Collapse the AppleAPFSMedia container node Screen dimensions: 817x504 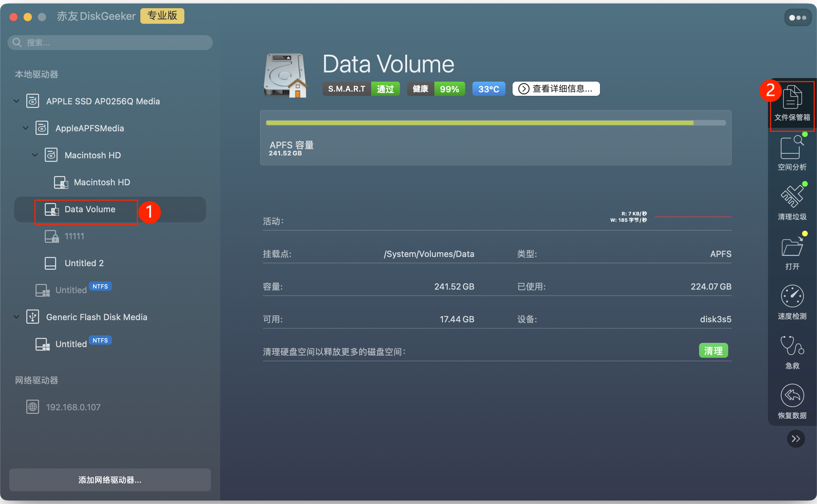point(26,128)
